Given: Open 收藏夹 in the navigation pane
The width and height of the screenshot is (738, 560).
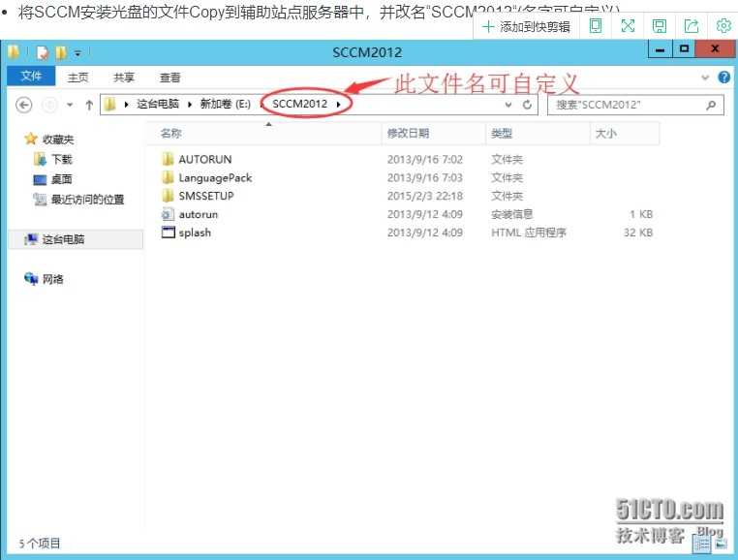Looking at the screenshot, I should (x=58, y=140).
